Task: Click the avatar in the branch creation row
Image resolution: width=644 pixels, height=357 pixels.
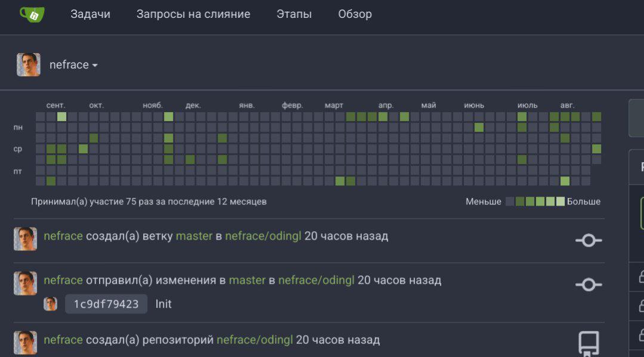Action: click(x=25, y=239)
